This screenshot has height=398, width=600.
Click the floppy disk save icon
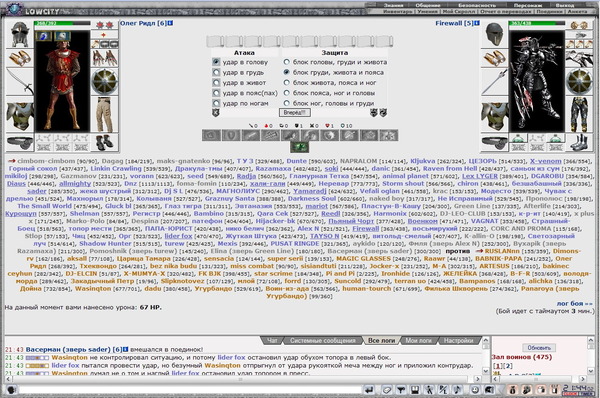pos(414,390)
